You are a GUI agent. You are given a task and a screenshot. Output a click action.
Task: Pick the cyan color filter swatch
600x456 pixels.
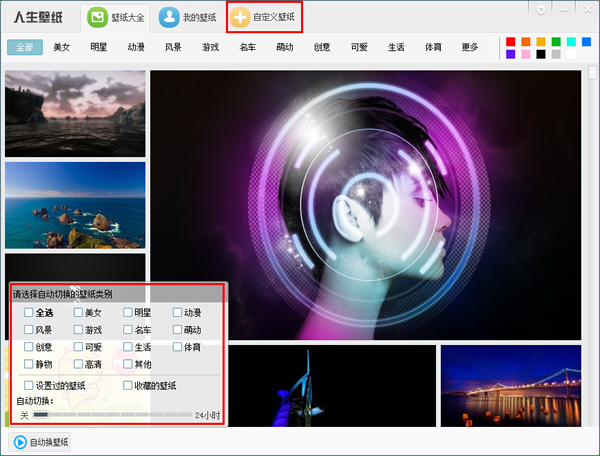click(x=571, y=42)
